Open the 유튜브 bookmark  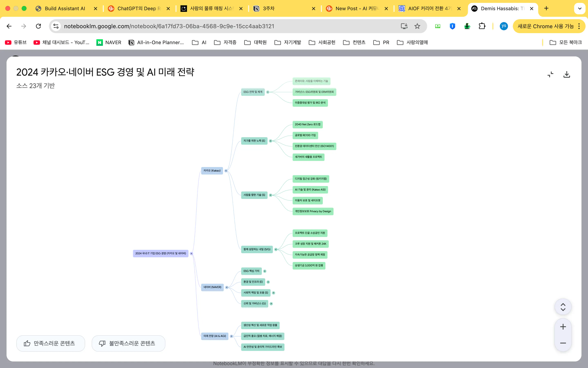pos(16,42)
